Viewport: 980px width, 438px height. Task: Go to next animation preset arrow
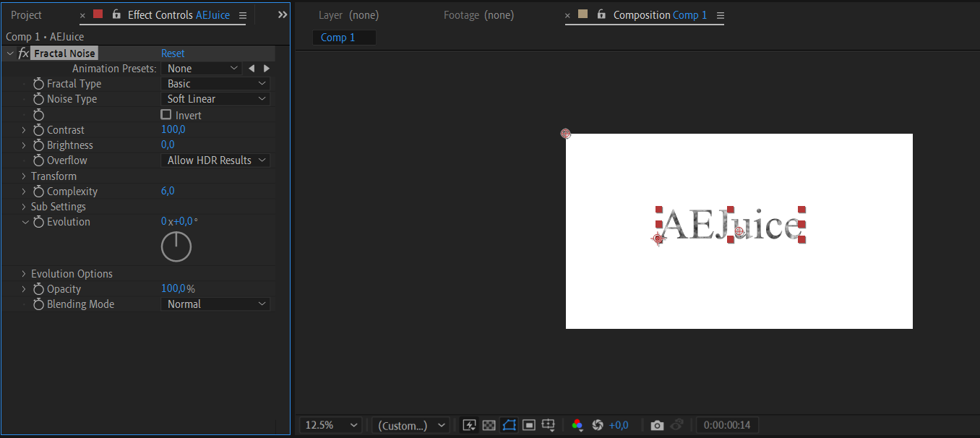pos(267,69)
